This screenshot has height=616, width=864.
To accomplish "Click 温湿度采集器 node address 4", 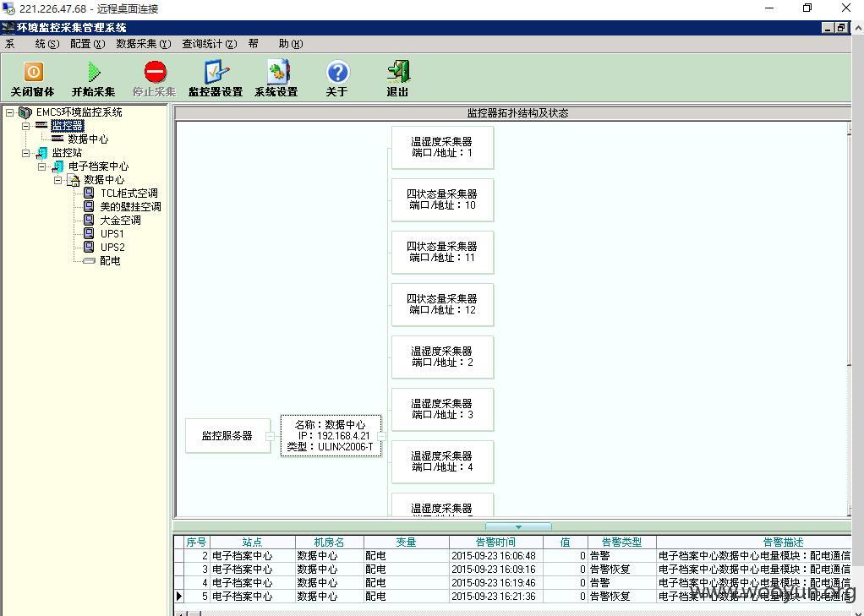I will [442, 461].
